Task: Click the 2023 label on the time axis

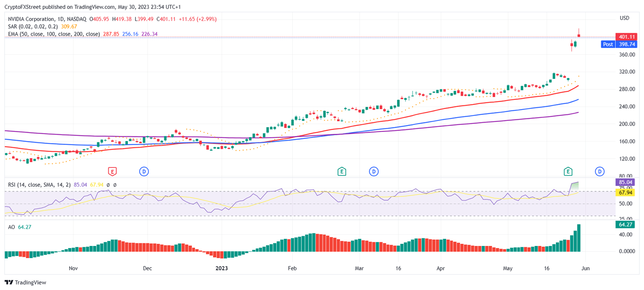Action: click(x=221, y=268)
